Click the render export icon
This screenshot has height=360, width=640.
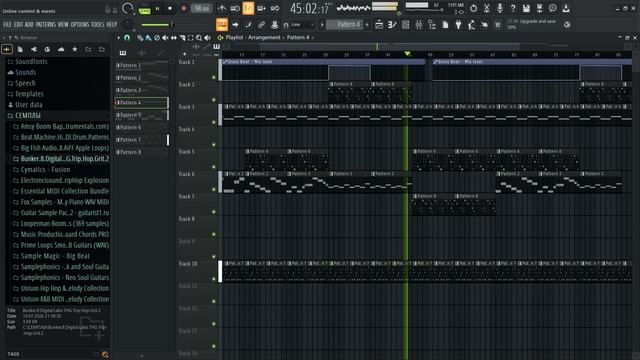(539, 8)
